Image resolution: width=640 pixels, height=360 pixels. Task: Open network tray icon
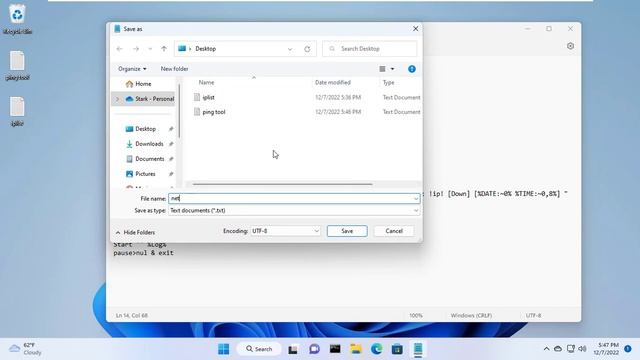click(x=571, y=349)
